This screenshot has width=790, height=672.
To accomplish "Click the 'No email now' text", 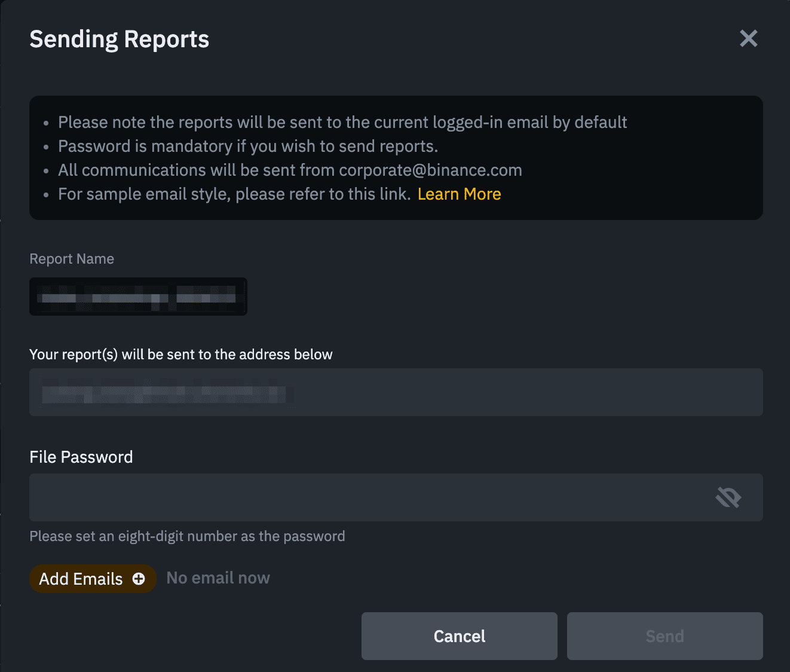I will [218, 578].
